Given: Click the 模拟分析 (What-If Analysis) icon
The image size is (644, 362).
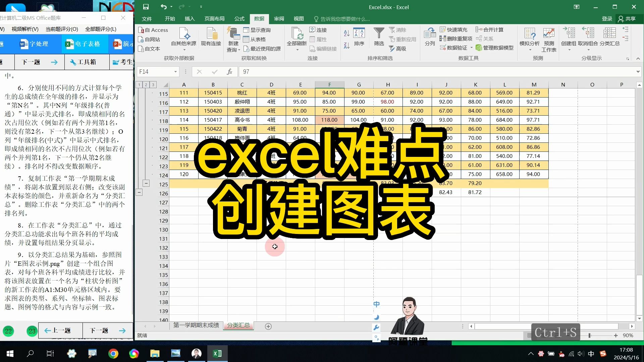Looking at the screenshot, I should pos(529,37).
